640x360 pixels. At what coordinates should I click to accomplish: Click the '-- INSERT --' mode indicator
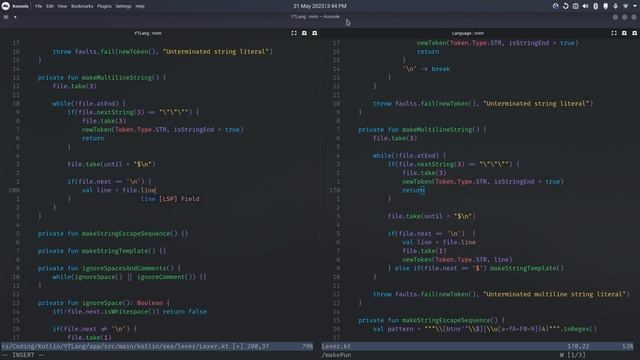pyautogui.click(x=23, y=355)
